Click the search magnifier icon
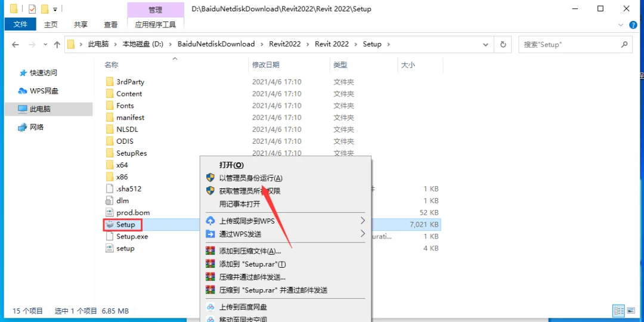Screen dimensions: 644x322 click(x=624, y=44)
